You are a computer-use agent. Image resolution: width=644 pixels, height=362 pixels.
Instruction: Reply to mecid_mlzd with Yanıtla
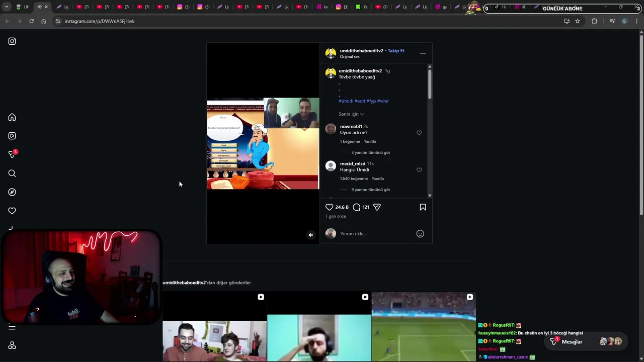point(378,179)
